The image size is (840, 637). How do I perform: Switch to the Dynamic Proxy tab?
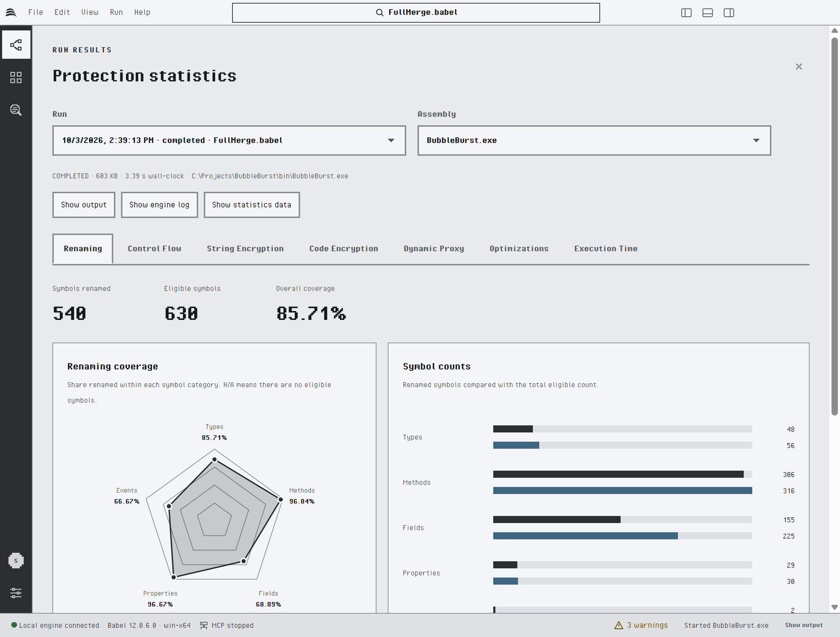click(434, 249)
